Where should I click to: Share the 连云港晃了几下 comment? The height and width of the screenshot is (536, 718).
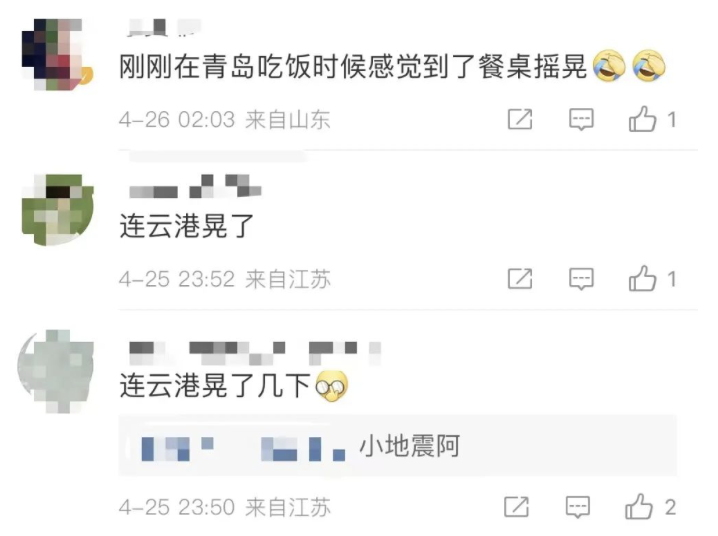(517, 507)
